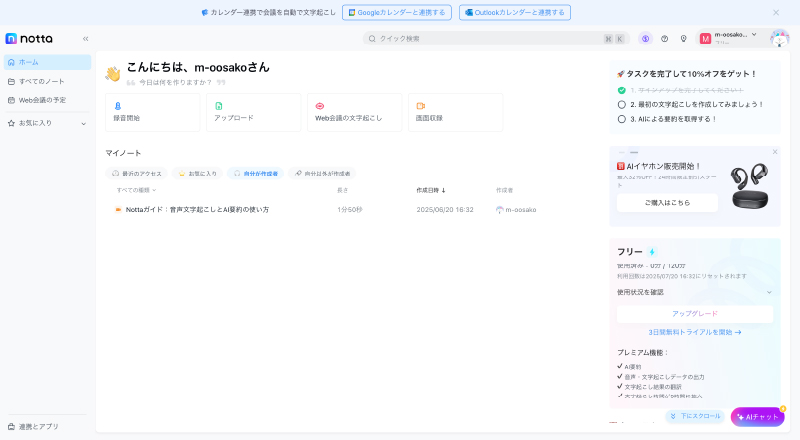The width and height of the screenshot is (800, 440).
Task: Click the クイック検索 search field
Action: pyautogui.click(x=496, y=39)
